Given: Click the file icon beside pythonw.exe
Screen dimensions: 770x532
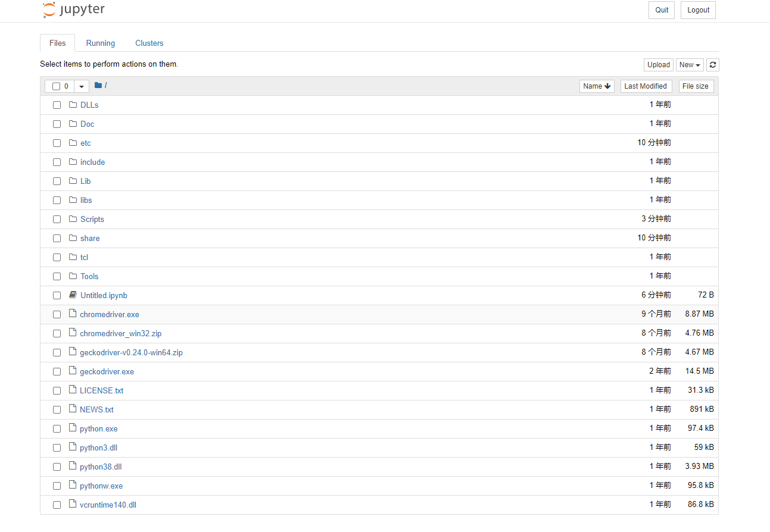Looking at the screenshot, I should click(73, 485).
